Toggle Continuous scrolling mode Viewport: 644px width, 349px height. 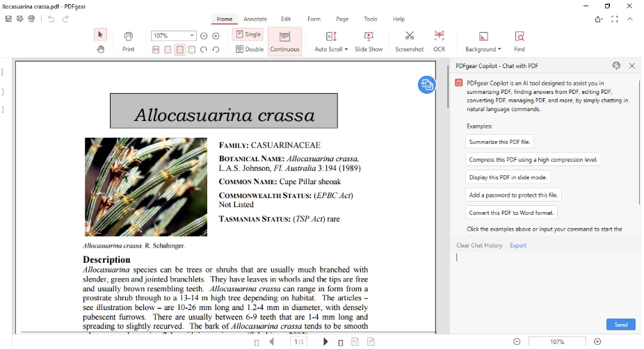tap(284, 41)
